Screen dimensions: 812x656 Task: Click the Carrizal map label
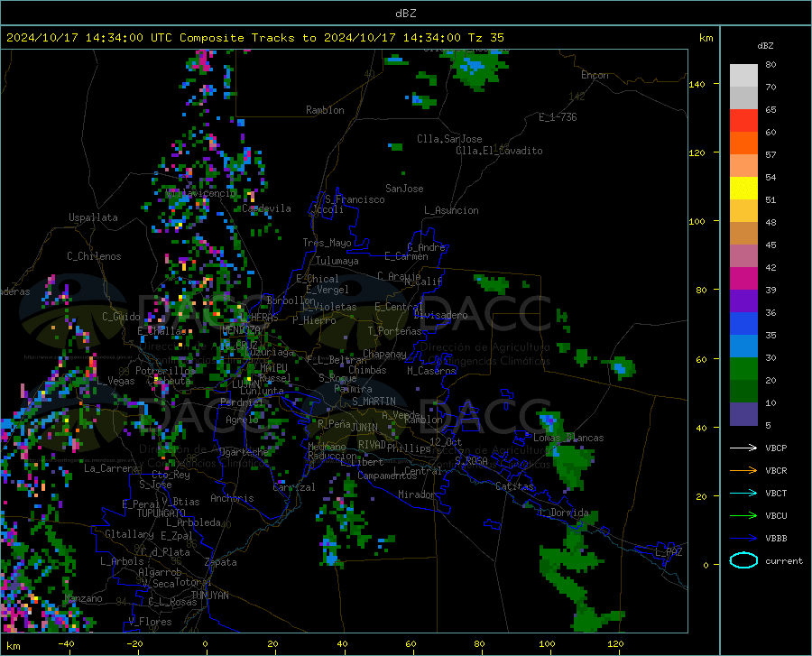(x=293, y=487)
